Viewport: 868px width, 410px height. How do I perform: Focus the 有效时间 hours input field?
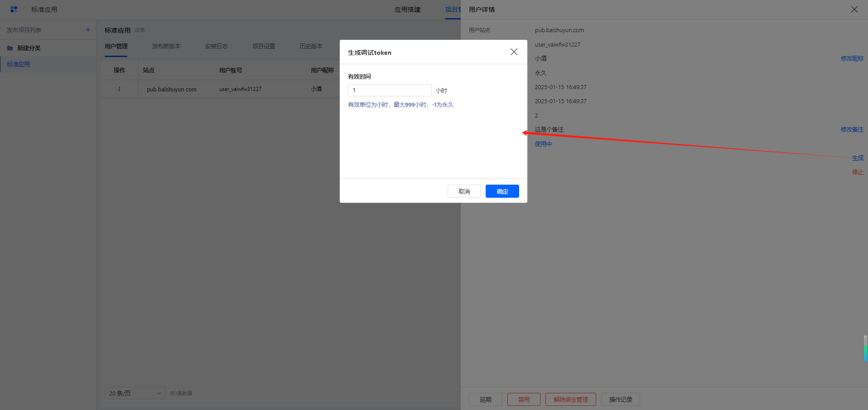click(x=389, y=90)
